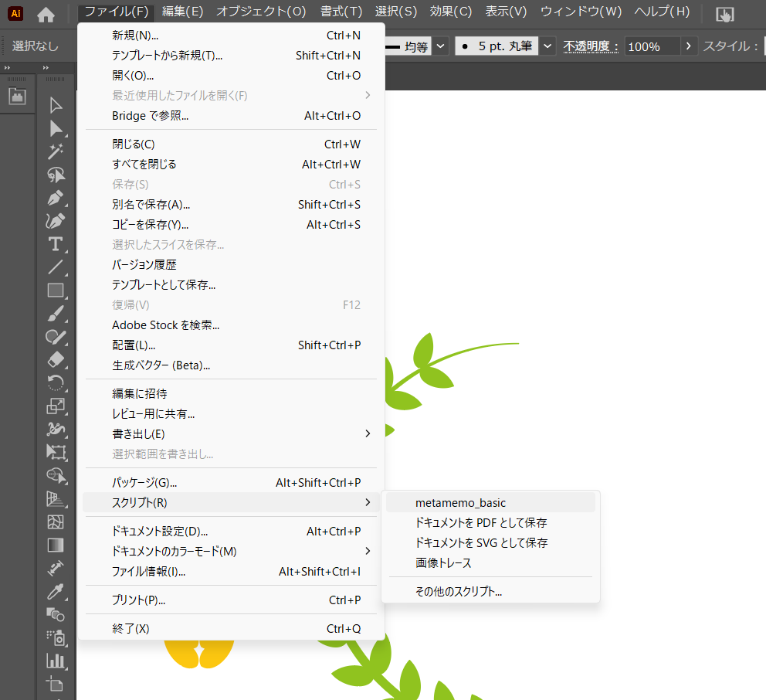Select the Free Transform tool
The image size is (766, 700).
(56, 452)
